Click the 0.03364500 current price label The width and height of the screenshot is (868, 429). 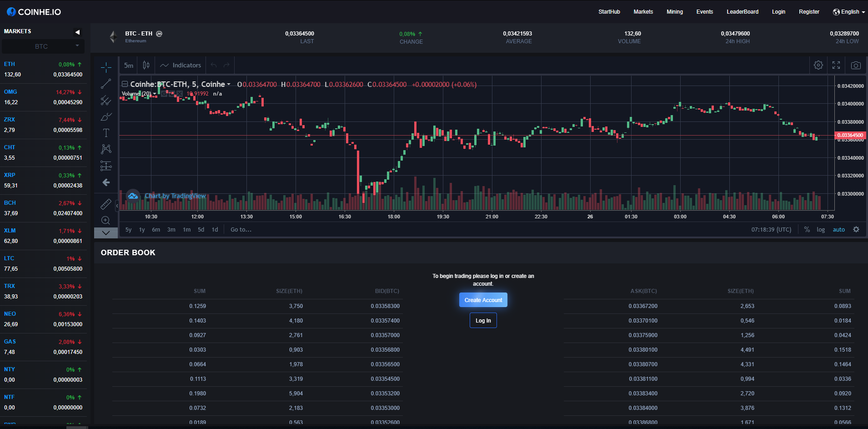tap(850, 135)
